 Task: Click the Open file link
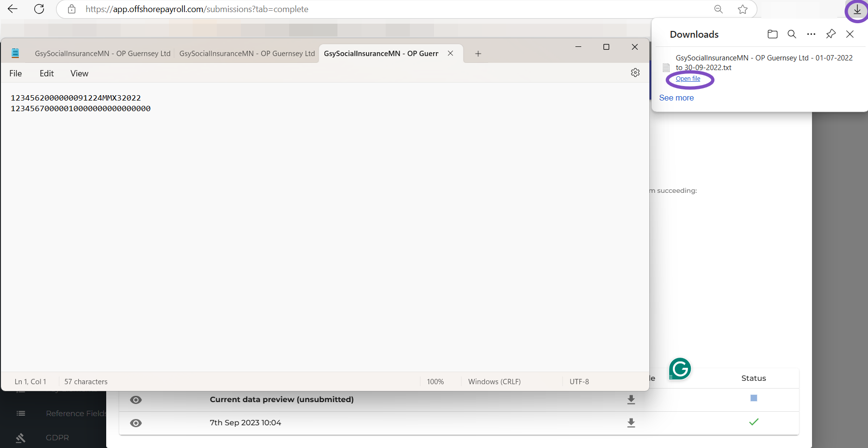688,79
